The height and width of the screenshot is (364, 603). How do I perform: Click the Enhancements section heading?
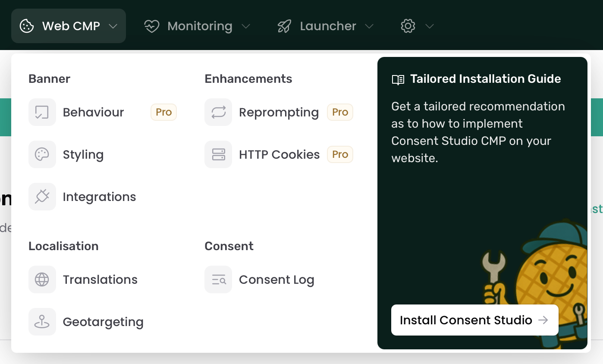248,79
